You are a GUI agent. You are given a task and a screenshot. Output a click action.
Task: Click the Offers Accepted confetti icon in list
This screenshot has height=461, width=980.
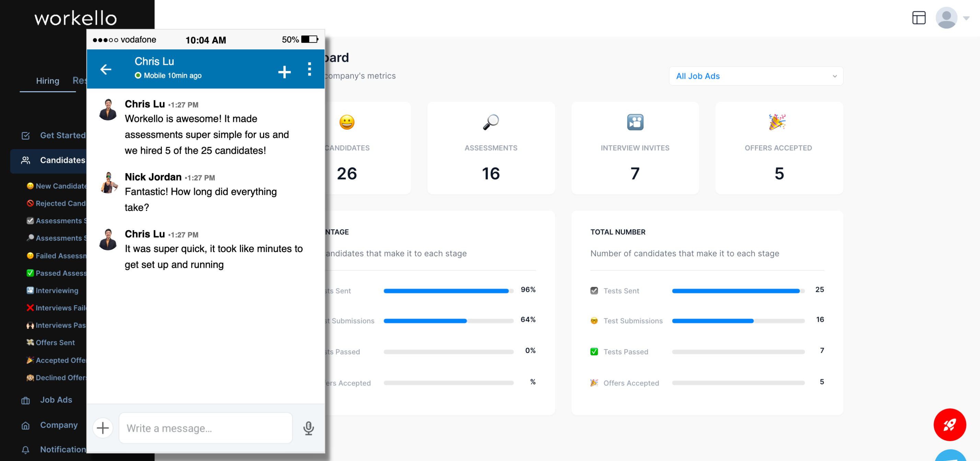tap(594, 383)
